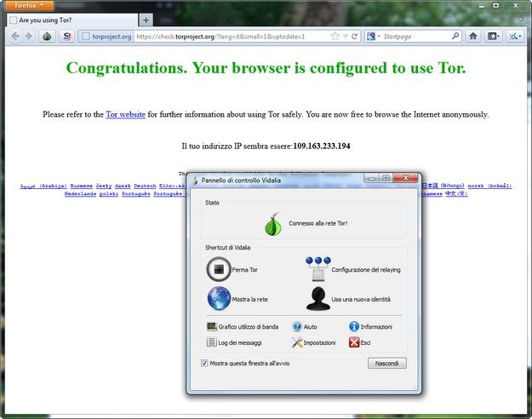Reload the page with refresh icon
The width and height of the screenshot is (532, 419).
[x=355, y=37]
